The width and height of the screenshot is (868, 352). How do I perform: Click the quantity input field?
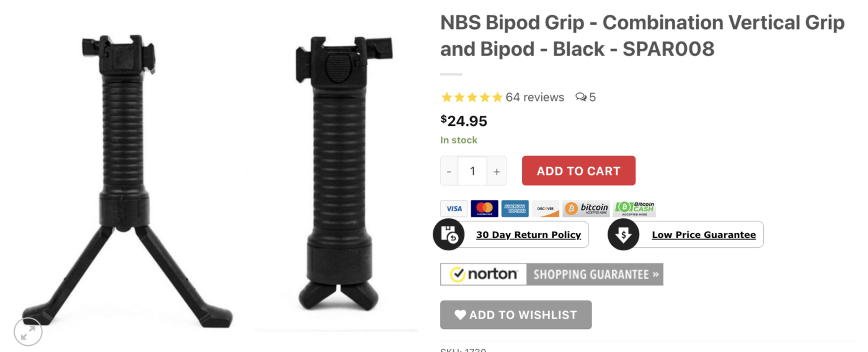(472, 171)
